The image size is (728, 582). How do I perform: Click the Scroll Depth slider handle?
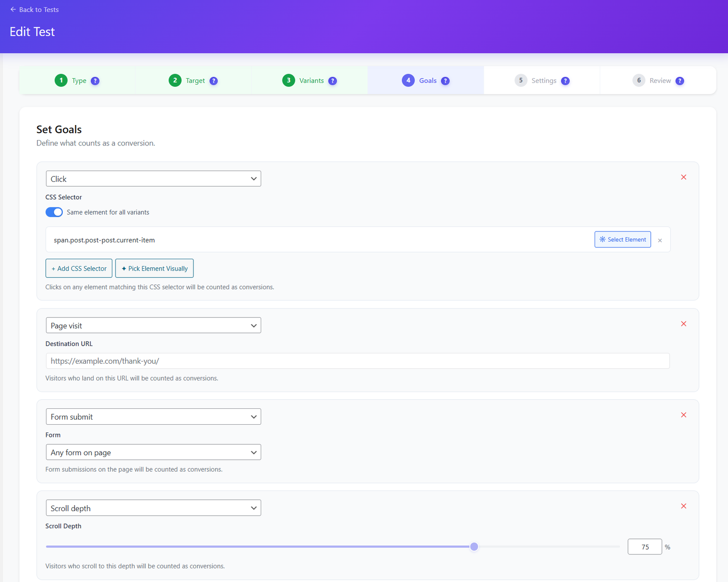click(474, 547)
